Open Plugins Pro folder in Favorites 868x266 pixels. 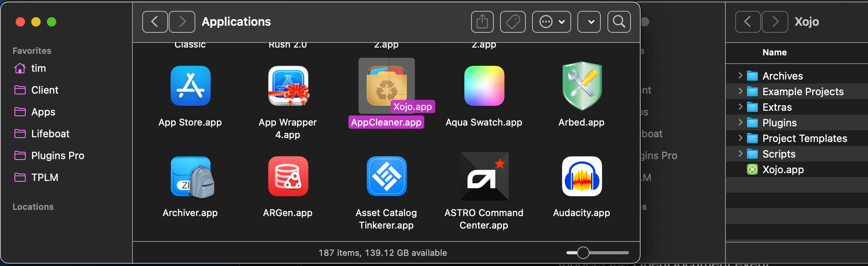tap(49, 156)
